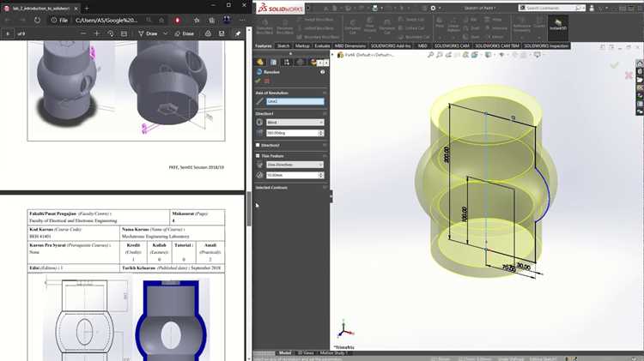Click the PDF page number field
The image size is (644, 361).
coord(8,33)
